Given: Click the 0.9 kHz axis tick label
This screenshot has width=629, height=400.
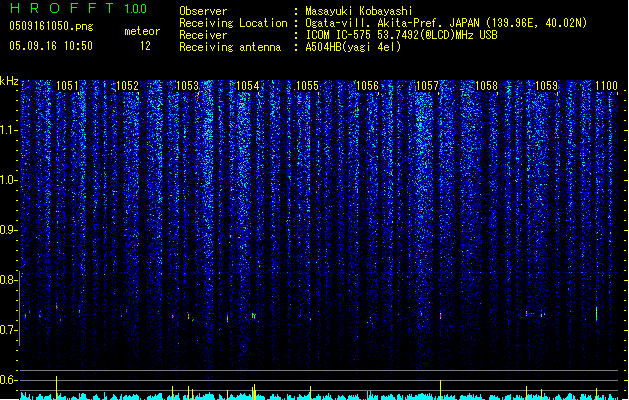Looking at the screenshot, I should (8, 230).
